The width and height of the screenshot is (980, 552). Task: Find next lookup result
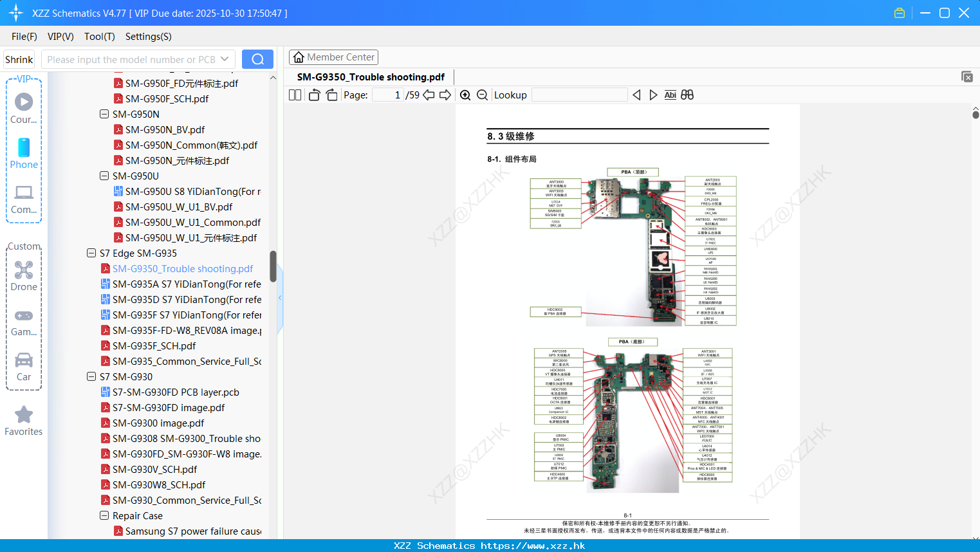coord(653,95)
